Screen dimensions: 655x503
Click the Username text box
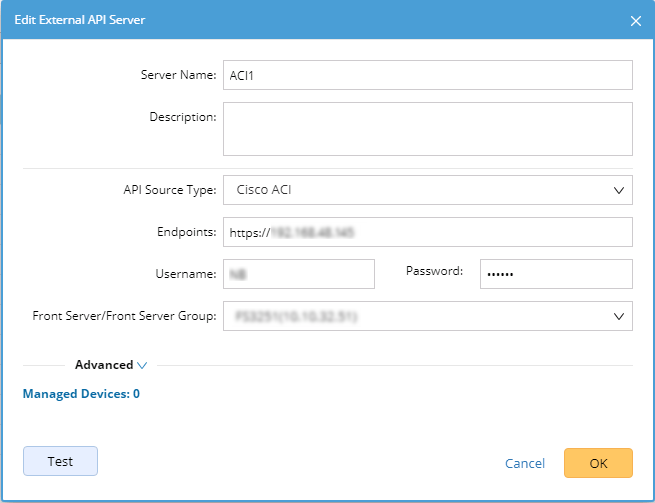298,274
